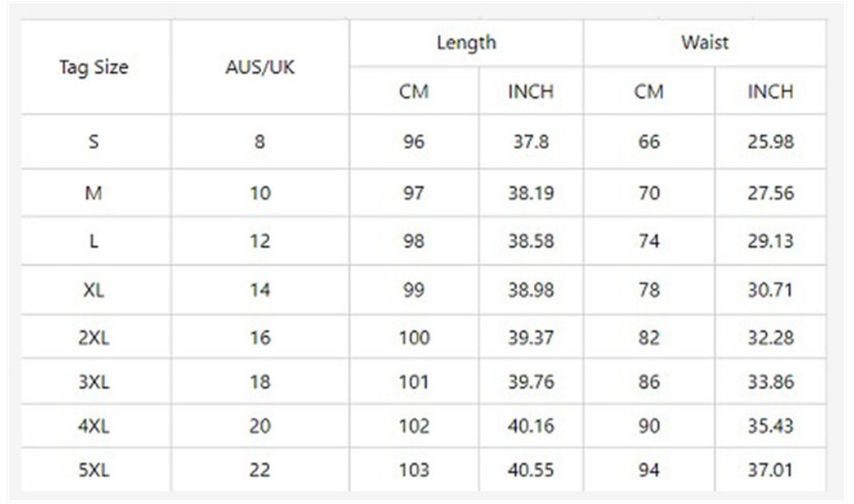Image resolution: width=854 pixels, height=504 pixels.
Task: Click the 5XL tag size cell
Action: pos(94,470)
